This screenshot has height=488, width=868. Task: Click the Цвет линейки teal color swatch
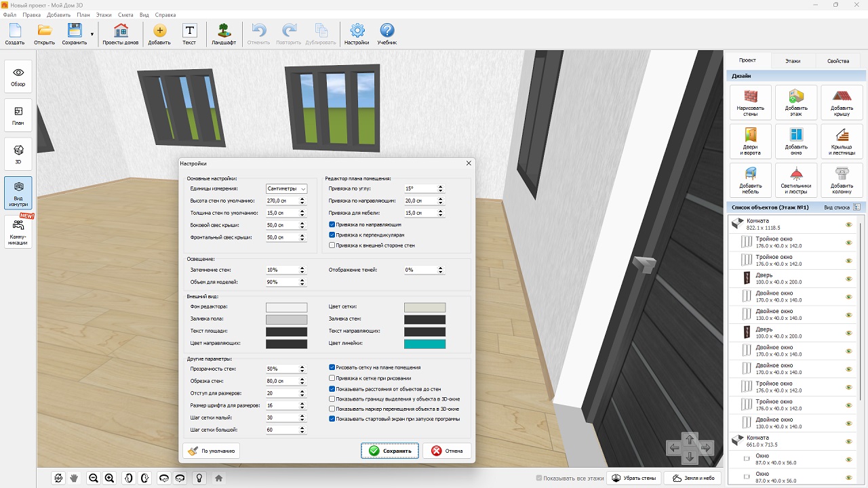(425, 344)
